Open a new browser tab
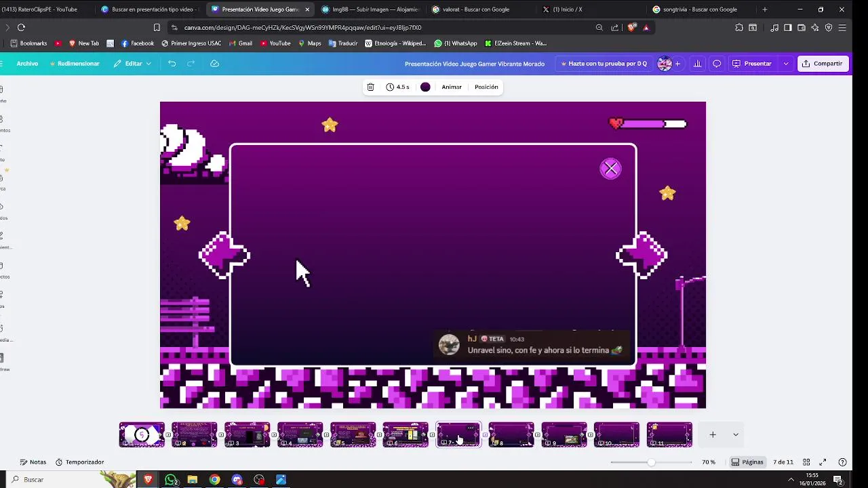This screenshot has width=868, height=488. [x=765, y=9]
